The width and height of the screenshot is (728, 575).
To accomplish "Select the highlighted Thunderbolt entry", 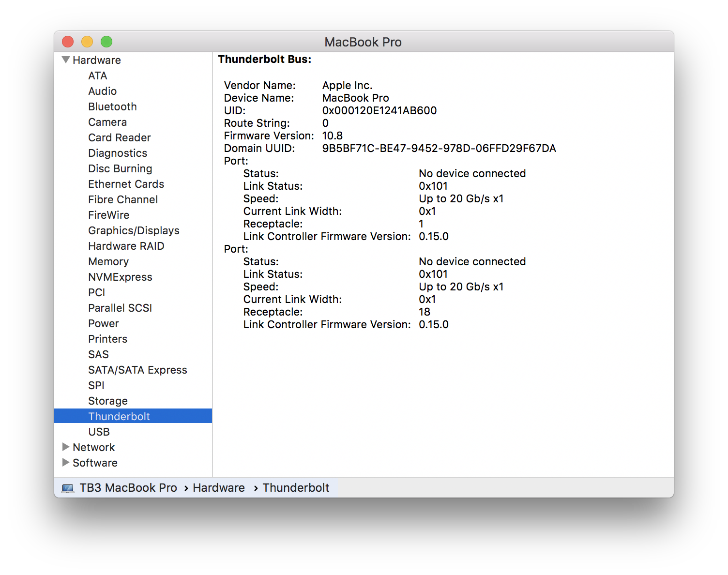I will [x=133, y=416].
